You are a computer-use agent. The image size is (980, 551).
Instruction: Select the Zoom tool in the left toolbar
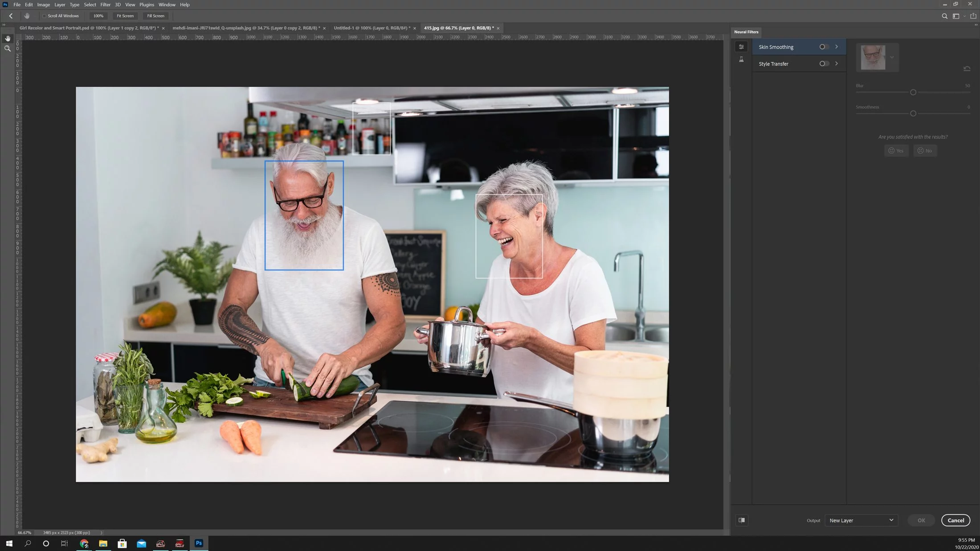(8, 49)
